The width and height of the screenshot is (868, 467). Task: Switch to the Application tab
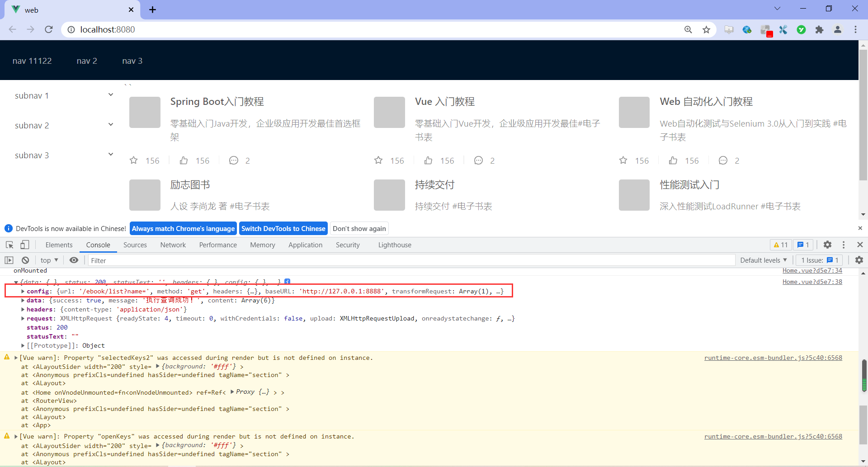click(x=306, y=245)
